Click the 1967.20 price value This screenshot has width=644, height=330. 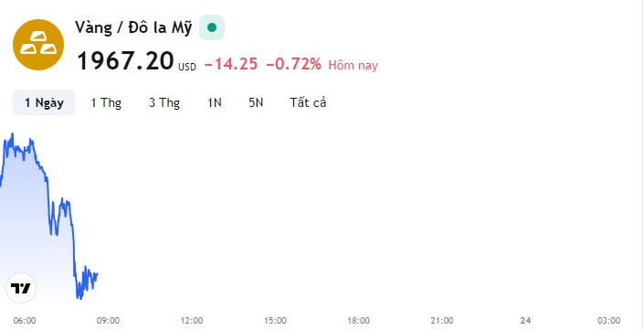[126, 61]
